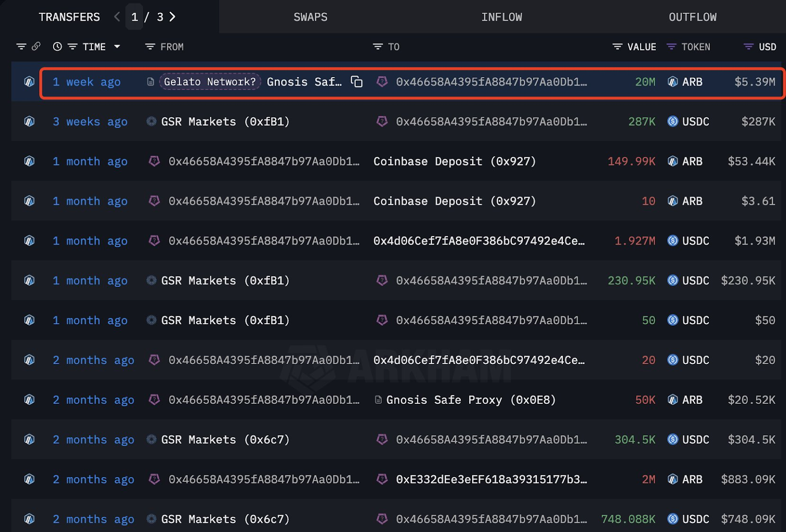The width and height of the screenshot is (786, 532).
Task: Switch to the SWAPS tab
Action: 310,17
